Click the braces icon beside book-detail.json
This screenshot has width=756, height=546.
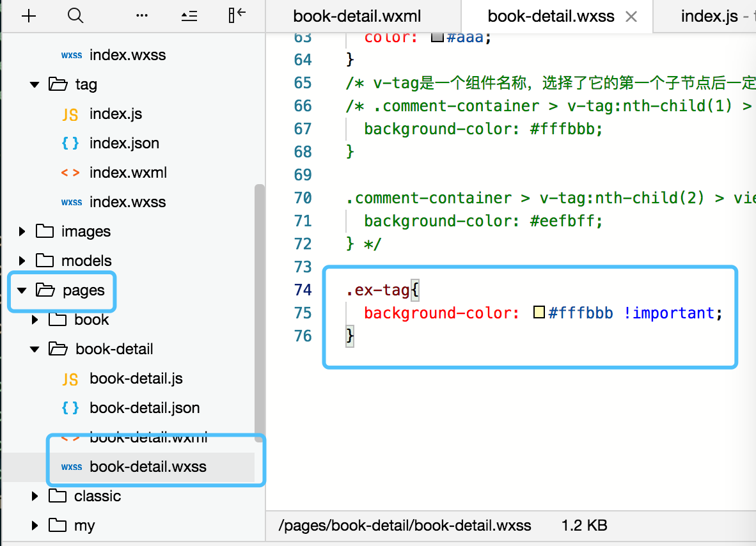tap(70, 408)
